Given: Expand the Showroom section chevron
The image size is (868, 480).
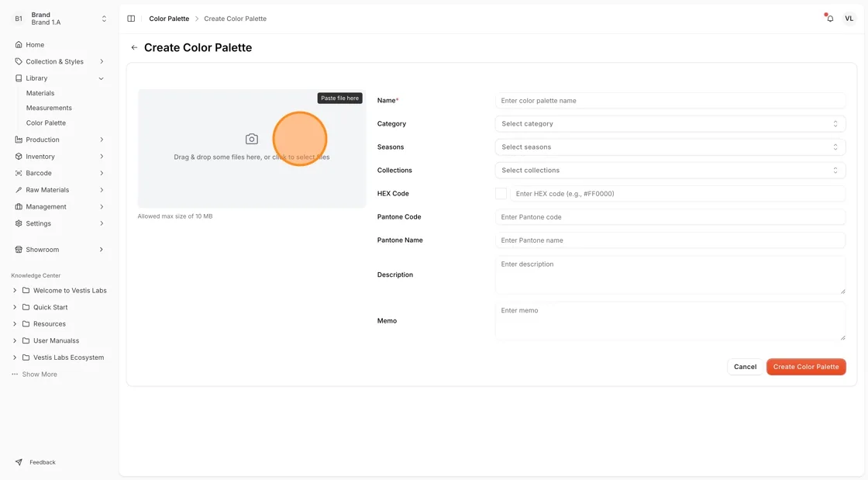Looking at the screenshot, I should pyautogui.click(x=102, y=250).
